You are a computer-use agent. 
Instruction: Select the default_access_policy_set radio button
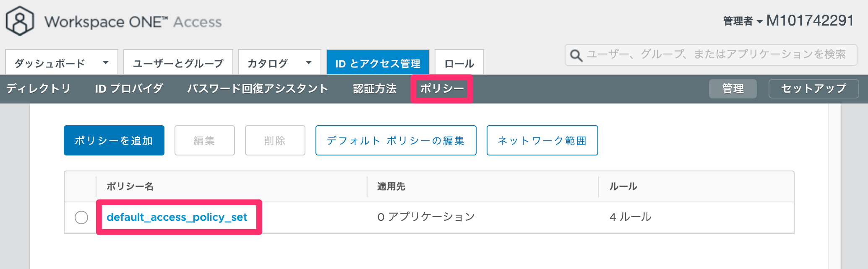point(81,217)
